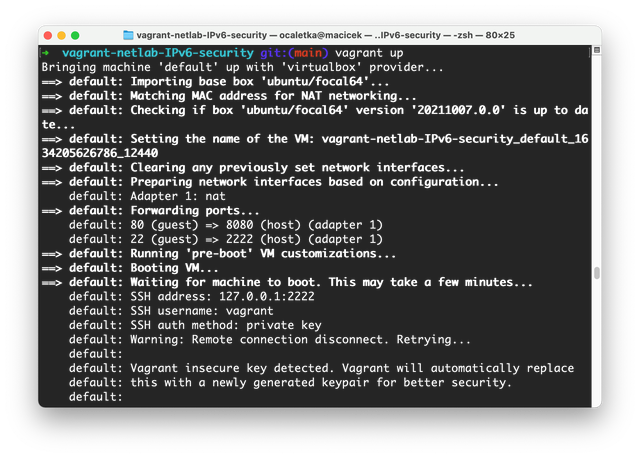
Task: Click the 'SSH username: vagrant' line
Action: (171, 311)
